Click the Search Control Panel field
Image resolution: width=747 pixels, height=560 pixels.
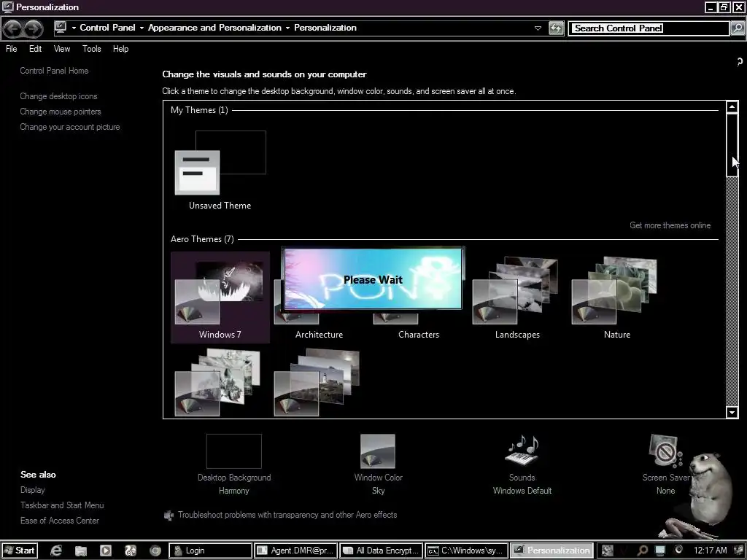(649, 28)
